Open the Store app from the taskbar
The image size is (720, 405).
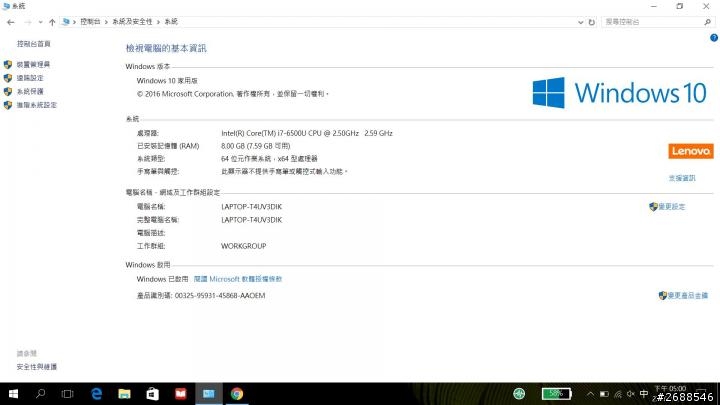pyautogui.click(x=152, y=394)
